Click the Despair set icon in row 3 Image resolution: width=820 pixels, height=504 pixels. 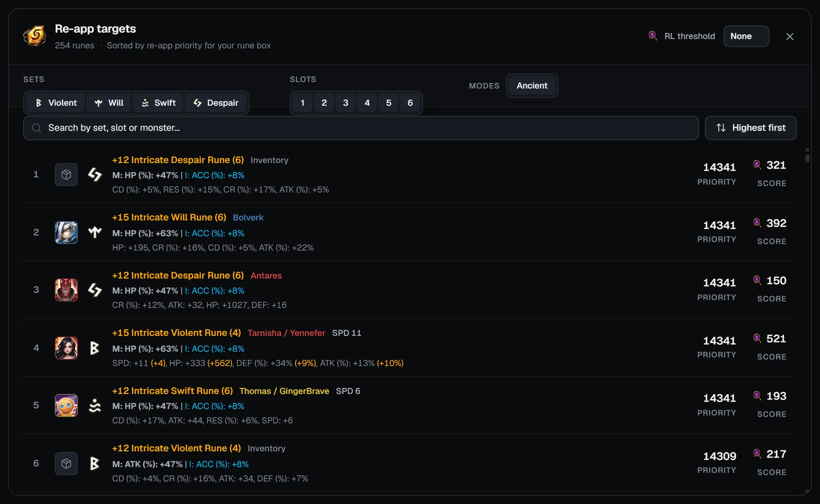[95, 290]
